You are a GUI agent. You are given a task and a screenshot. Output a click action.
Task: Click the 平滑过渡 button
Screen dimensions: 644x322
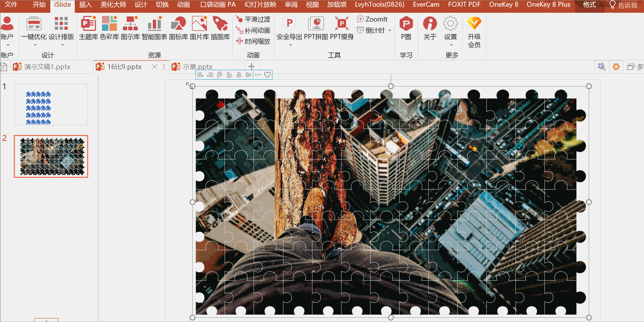click(253, 19)
